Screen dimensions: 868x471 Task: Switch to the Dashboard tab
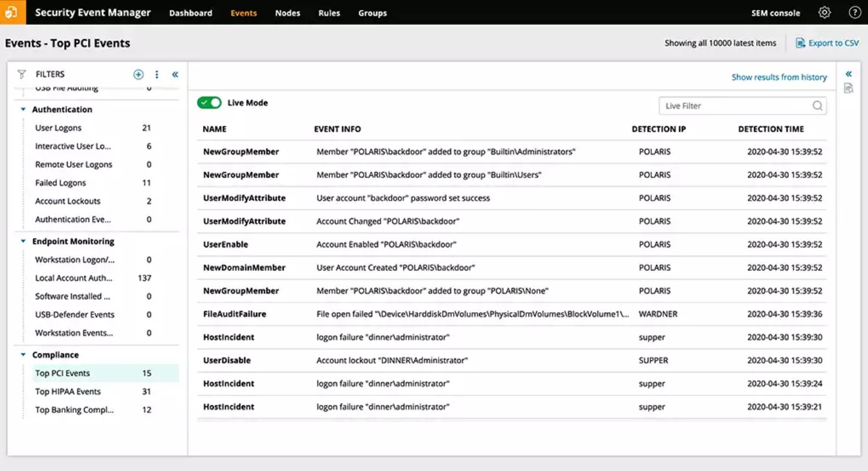pyautogui.click(x=191, y=12)
